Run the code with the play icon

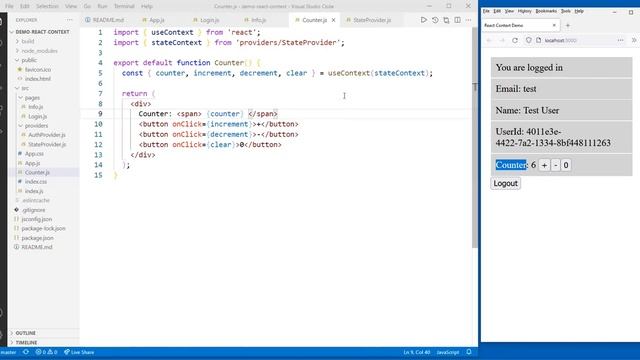(424, 20)
